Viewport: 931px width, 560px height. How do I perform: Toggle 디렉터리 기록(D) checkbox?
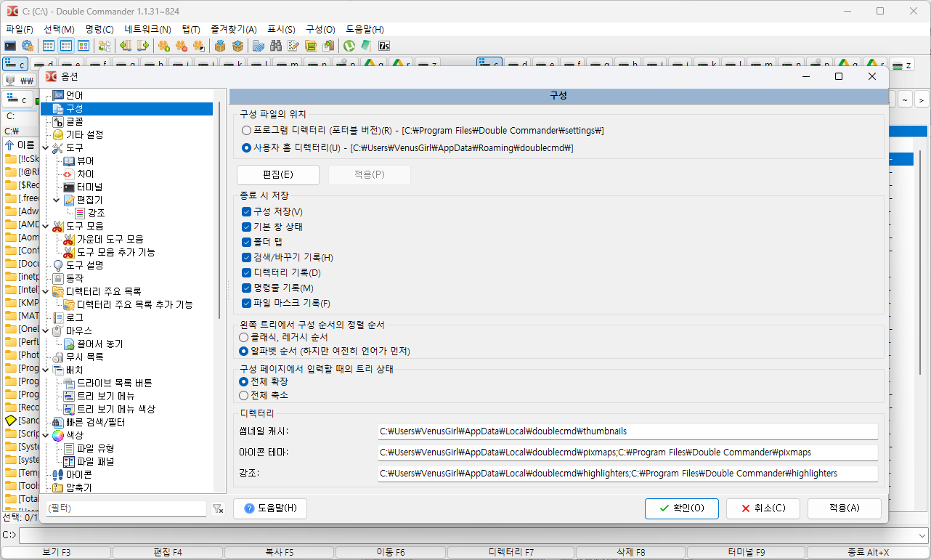coord(246,272)
